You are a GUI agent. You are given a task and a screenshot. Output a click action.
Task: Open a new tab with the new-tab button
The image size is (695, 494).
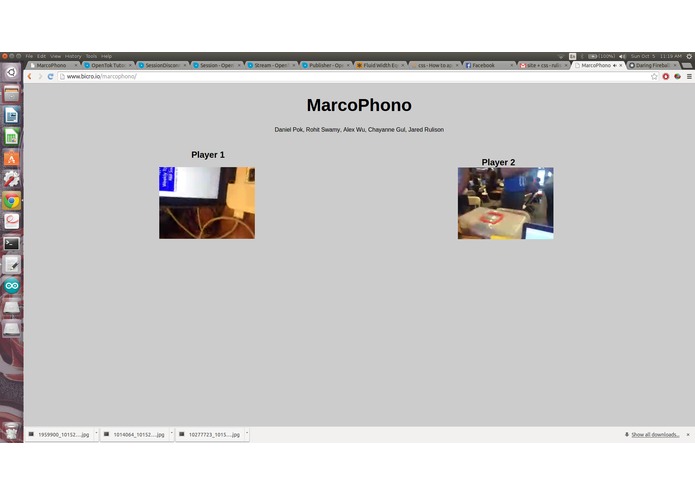point(687,66)
